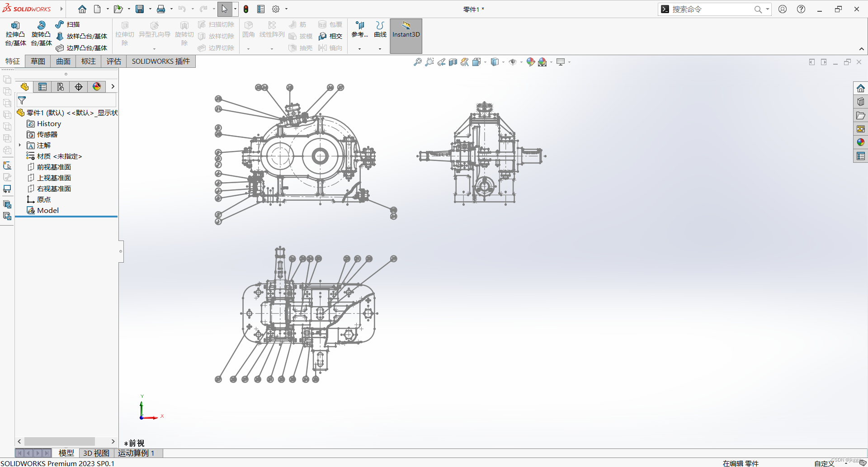
Task: Select History in the feature tree
Action: 44,123
